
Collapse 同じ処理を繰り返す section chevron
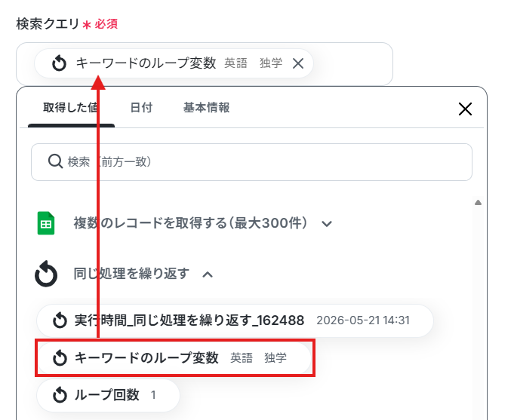point(208,274)
